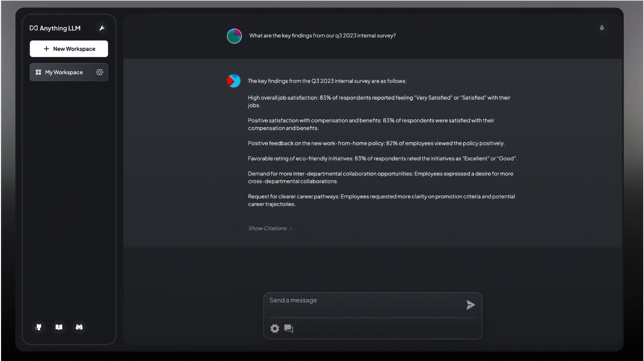Open the Discord community icon
This screenshot has width=644, height=361.
click(x=79, y=327)
